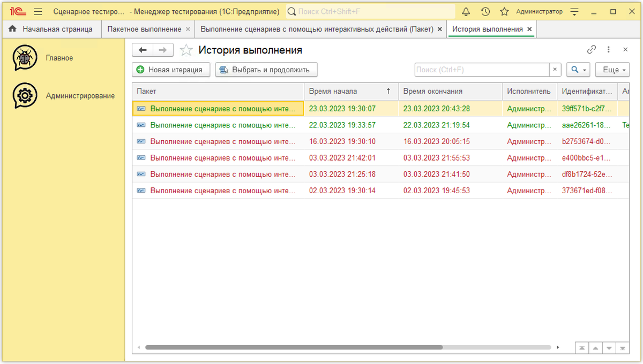Select start time 23.03.2023 19:30:07
The width and height of the screenshot is (643, 364).
[x=342, y=109]
